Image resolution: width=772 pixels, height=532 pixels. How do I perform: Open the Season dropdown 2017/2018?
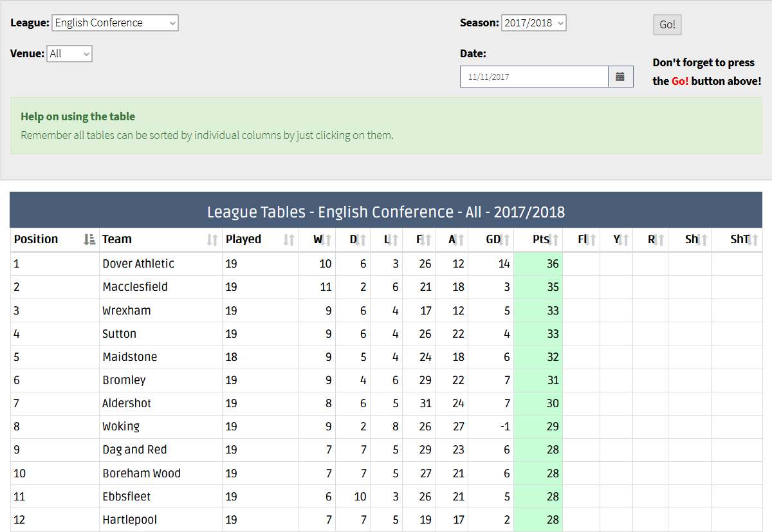coord(534,23)
